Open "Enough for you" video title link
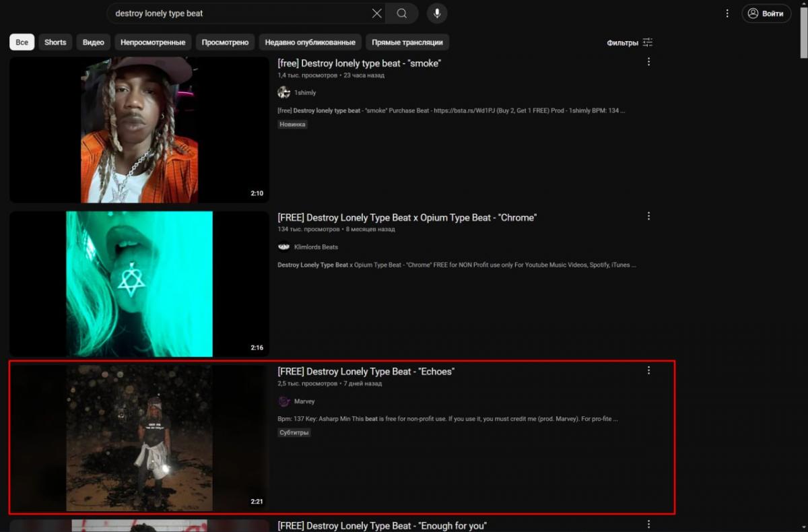This screenshot has width=808, height=532. click(382, 525)
